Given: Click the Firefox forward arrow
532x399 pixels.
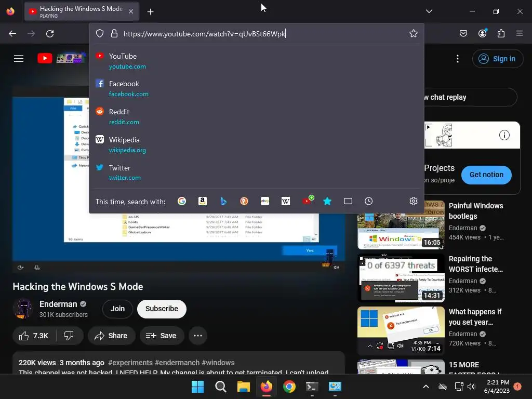Looking at the screenshot, I should click(x=31, y=34).
